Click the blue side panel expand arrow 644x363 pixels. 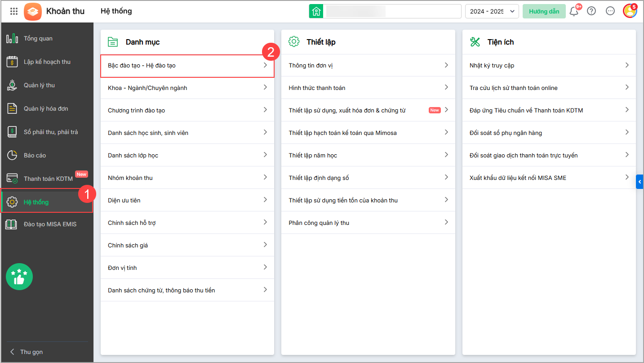coord(640,182)
